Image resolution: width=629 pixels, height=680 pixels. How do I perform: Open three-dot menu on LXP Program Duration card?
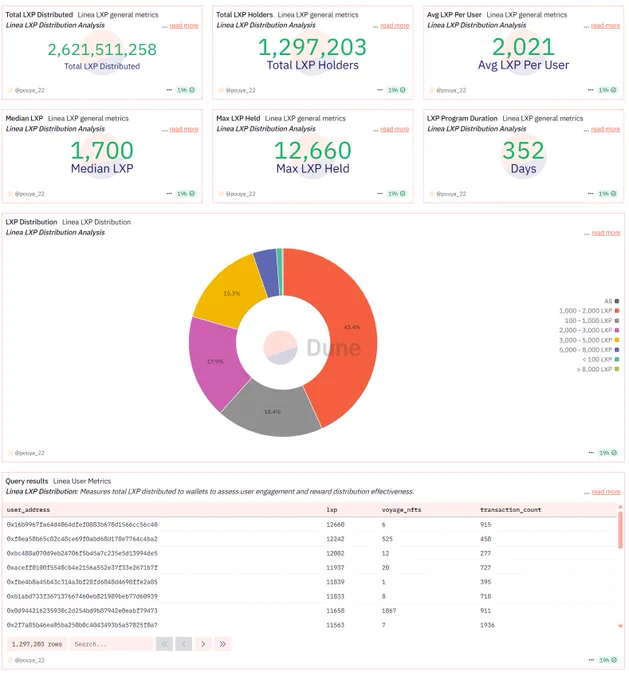590,194
